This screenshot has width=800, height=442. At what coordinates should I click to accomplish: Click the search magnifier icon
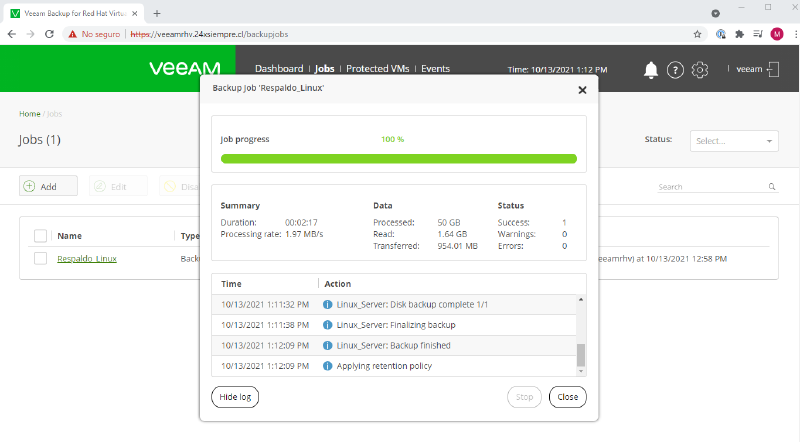coord(772,187)
